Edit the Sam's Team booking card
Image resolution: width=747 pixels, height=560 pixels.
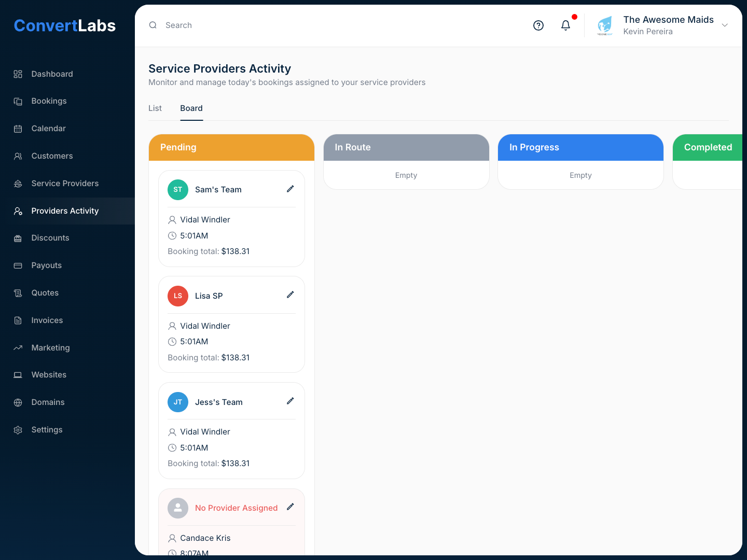[290, 189]
